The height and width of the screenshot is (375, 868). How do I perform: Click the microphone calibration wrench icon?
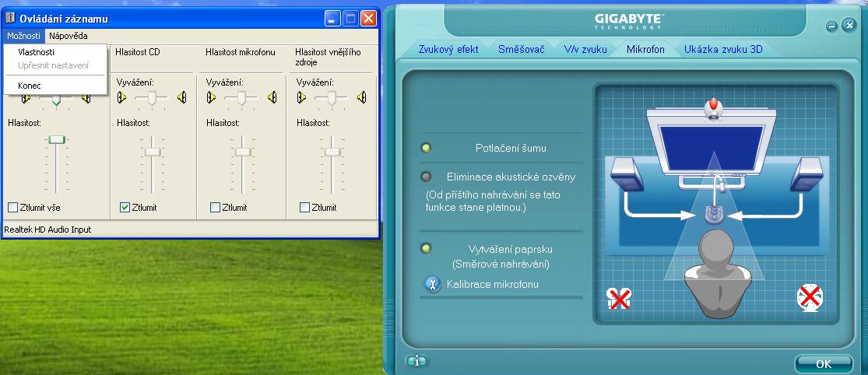pos(432,285)
